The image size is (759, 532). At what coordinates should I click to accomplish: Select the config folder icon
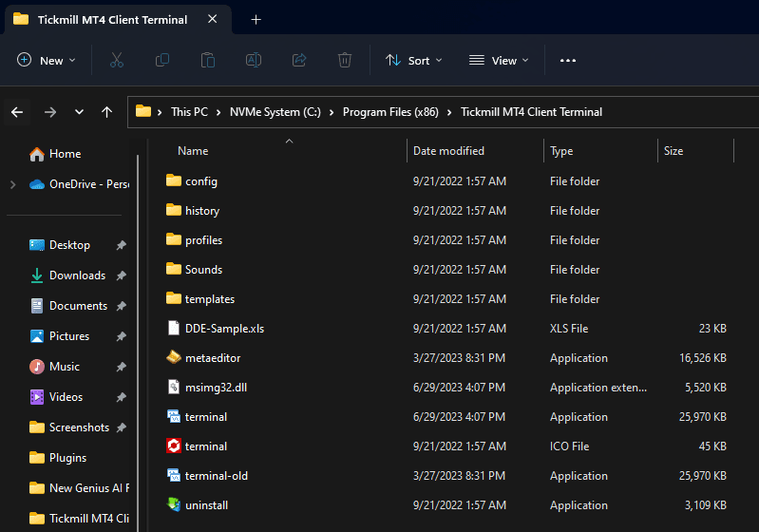pyautogui.click(x=173, y=180)
